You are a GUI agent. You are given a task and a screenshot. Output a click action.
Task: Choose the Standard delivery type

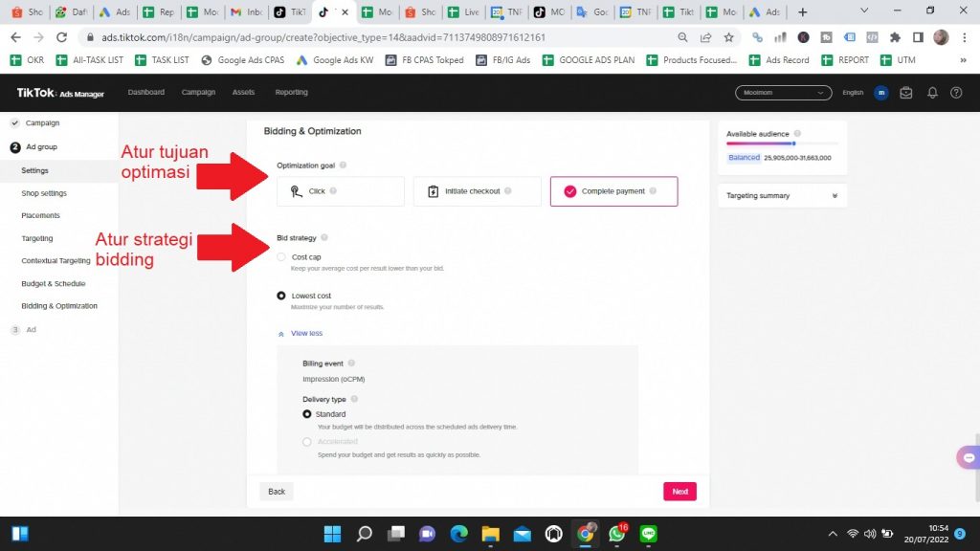(x=307, y=414)
